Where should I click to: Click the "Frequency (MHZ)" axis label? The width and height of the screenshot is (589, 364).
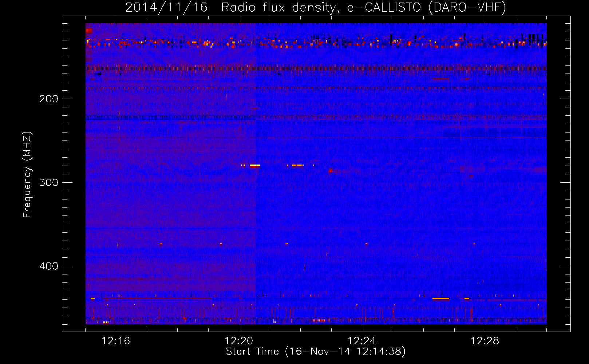tap(27, 174)
